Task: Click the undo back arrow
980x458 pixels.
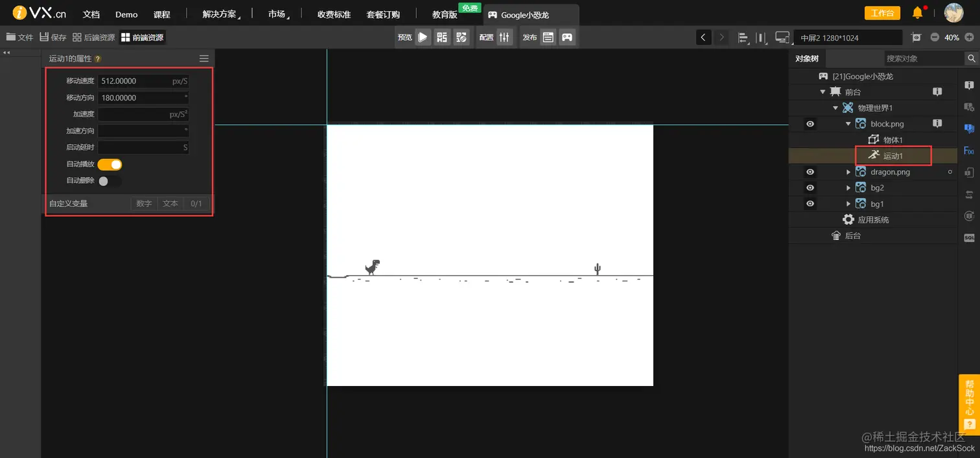Action: point(704,38)
